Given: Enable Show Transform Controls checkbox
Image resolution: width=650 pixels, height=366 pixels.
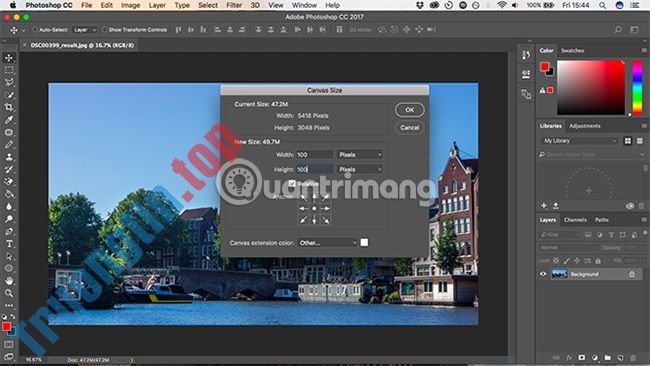Looking at the screenshot, I should 104,30.
